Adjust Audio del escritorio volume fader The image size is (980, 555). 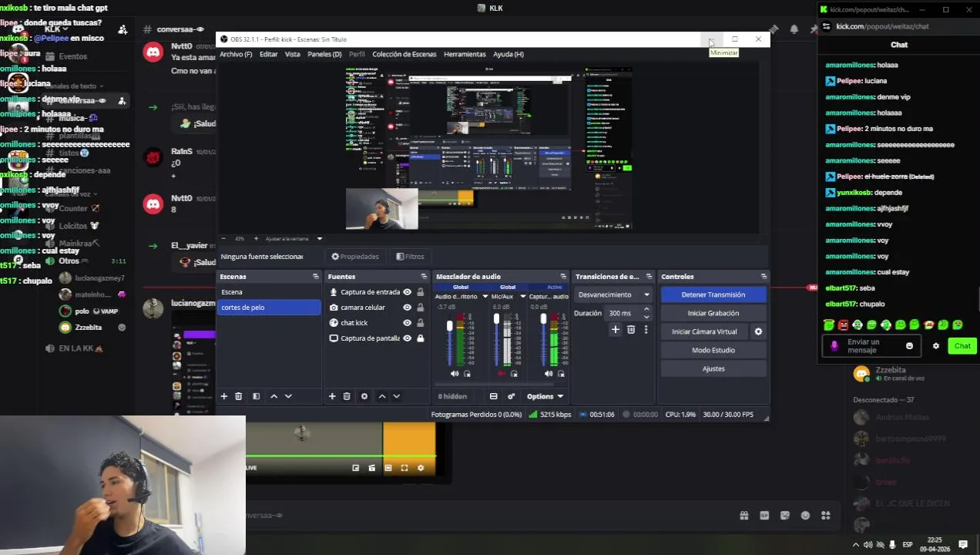tap(449, 327)
